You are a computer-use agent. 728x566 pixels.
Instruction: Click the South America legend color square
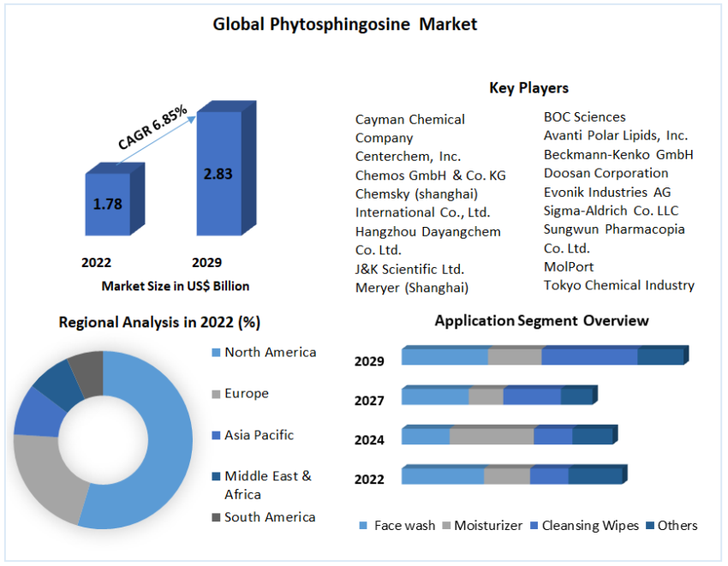coord(216,517)
